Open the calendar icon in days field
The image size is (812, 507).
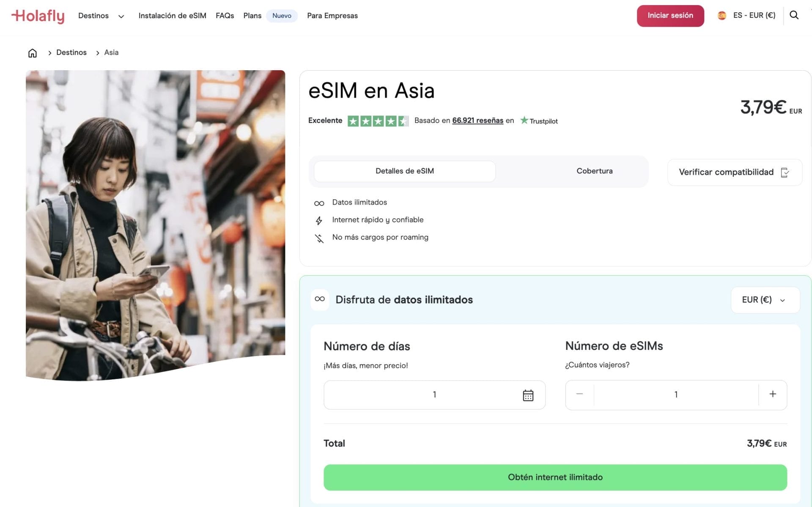[x=528, y=395]
